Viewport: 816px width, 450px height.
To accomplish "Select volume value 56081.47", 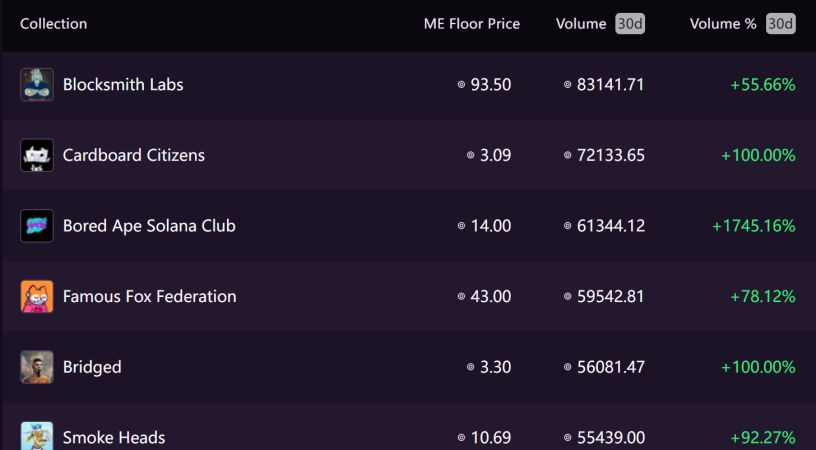I will [x=610, y=367].
